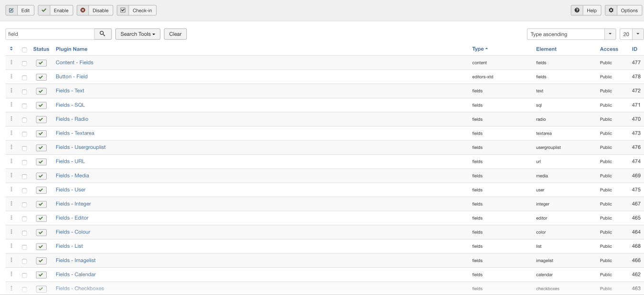
Task: Sort by the Element column header
Action: pos(546,49)
